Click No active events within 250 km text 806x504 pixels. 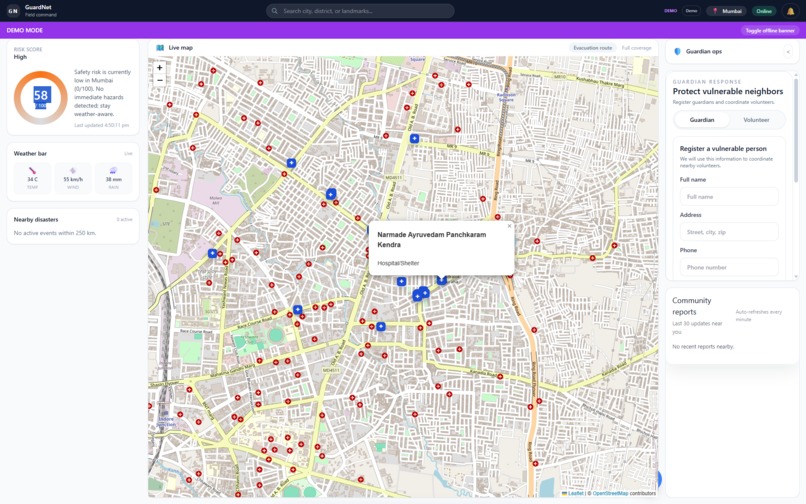pyautogui.click(x=54, y=233)
